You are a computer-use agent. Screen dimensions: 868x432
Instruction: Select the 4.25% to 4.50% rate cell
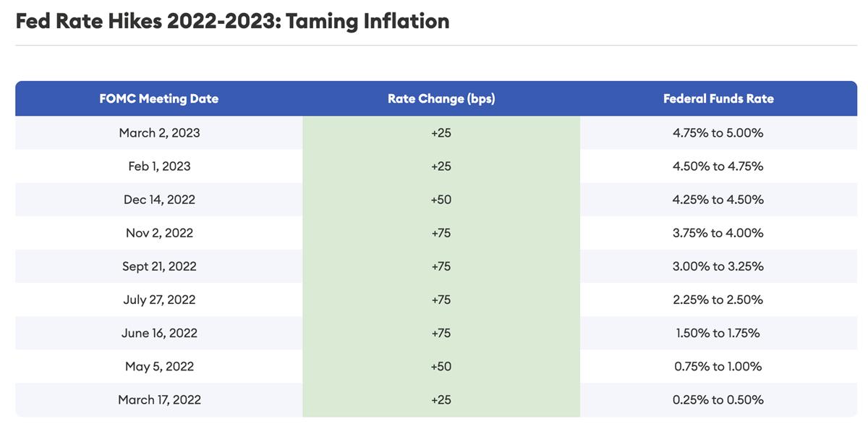pyautogui.click(x=718, y=200)
